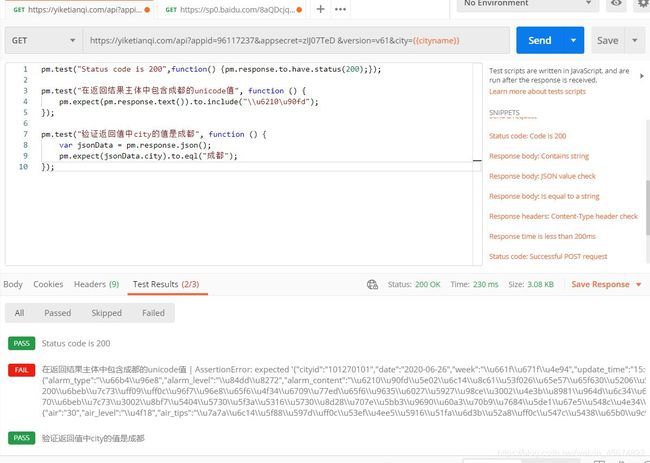The image size is (650, 463).
Task: Insert snippet Status code: Code is 200
Action: [x=527, y=136]
